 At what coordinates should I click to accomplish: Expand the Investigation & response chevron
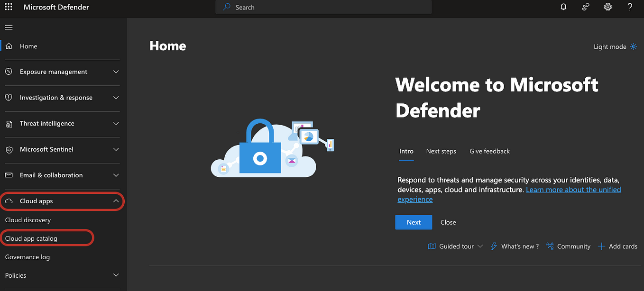[116, 98]
